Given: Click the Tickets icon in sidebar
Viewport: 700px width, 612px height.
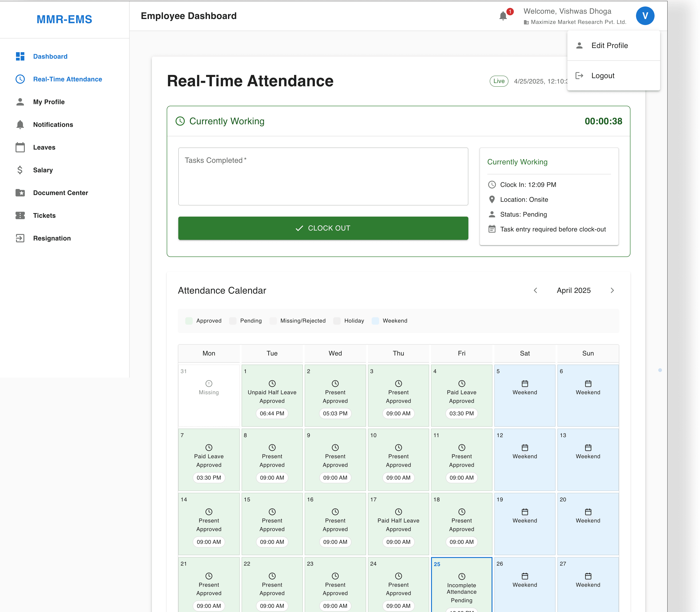Looking at the screenshot, I should tap(20, 215).
